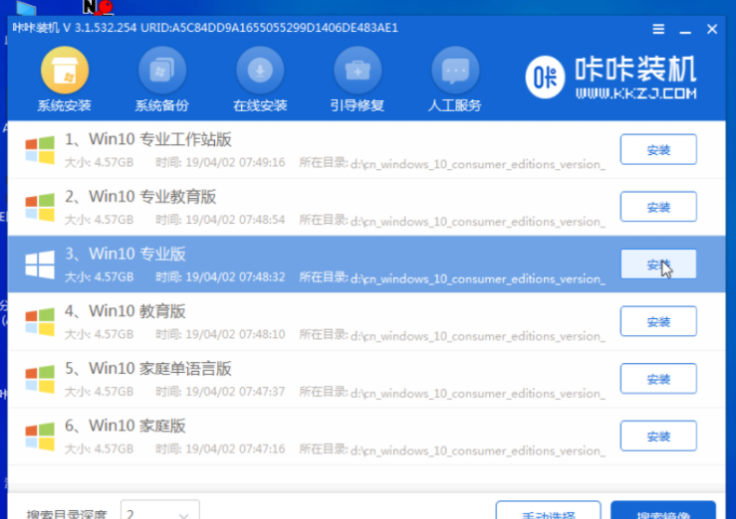The width and height of the screenshot is (736, 519).
Task: Open the 系统安装 section
Action: tap(65, 79)
